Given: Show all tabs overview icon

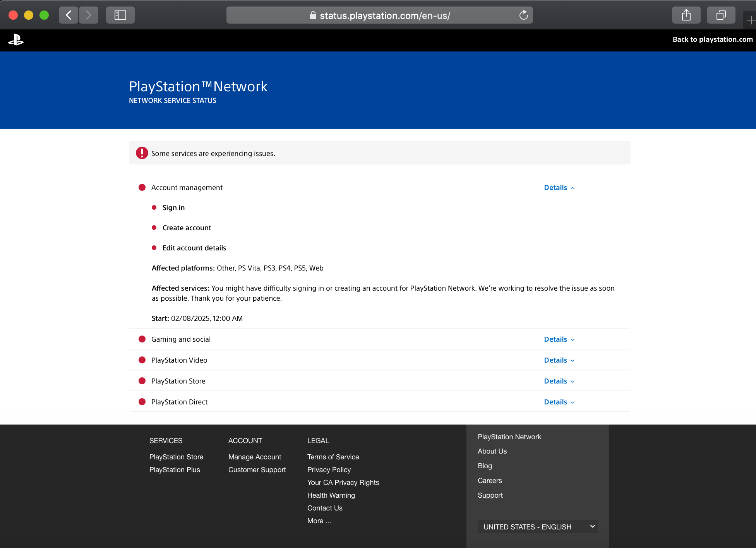Looking at the screenshot, I should point(720,15).
